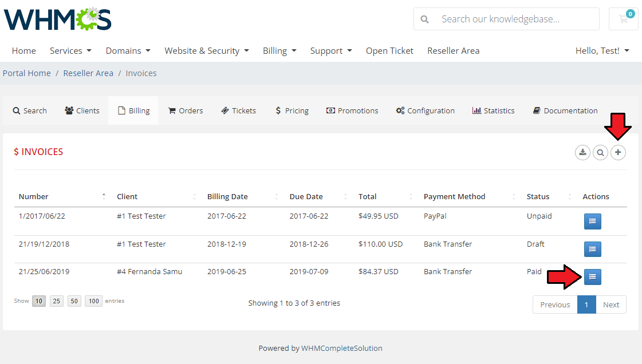Open the shopping cart icon

[624, 19]
